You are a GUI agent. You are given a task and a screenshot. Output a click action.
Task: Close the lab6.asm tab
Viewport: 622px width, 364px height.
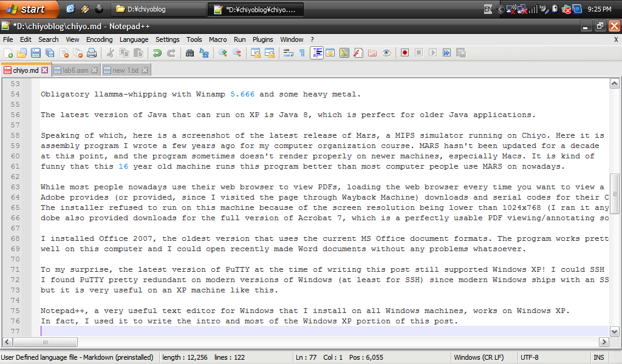click(x=94, y=70)
